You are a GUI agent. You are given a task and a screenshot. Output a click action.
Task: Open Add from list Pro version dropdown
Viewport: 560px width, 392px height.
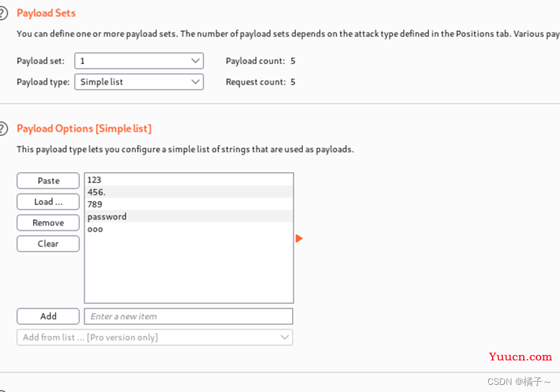tap(155, 338)
